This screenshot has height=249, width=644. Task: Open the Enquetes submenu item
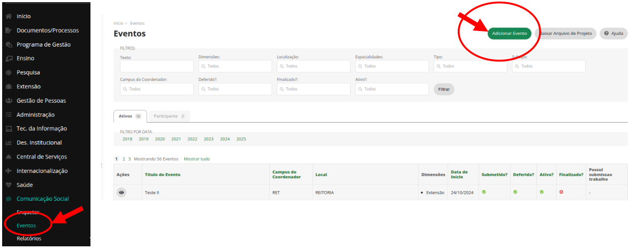tap(28, 213)
